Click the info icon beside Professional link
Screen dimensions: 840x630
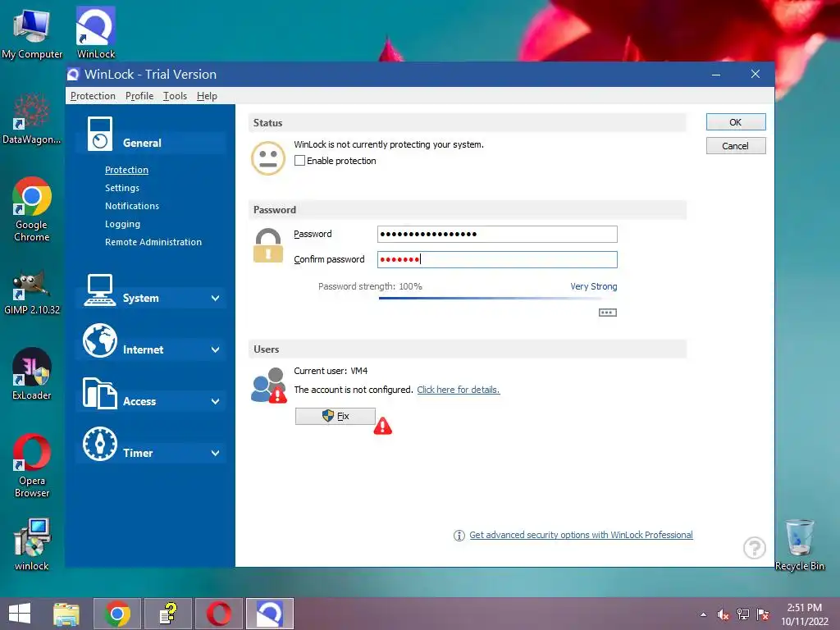point(459,535)
